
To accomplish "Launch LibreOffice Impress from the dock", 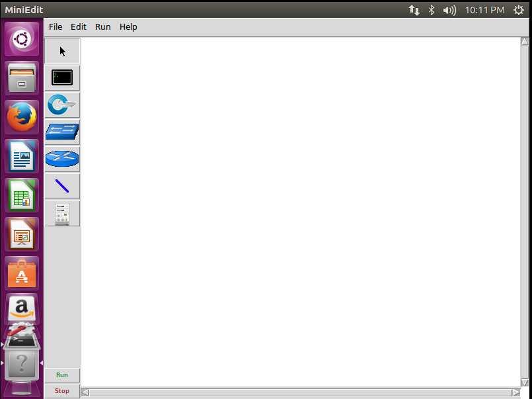I will pyautogui.click(x=22, y=234).
